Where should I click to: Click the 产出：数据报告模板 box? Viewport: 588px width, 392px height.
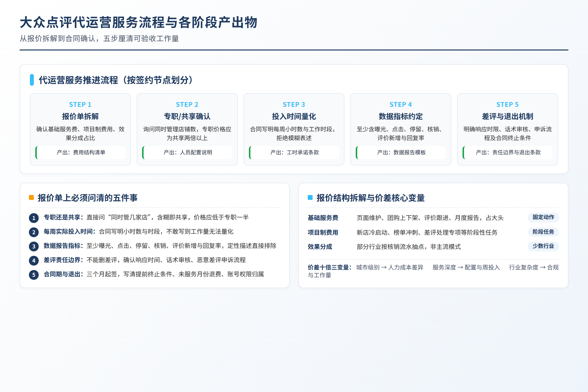(x=401, y=152)
